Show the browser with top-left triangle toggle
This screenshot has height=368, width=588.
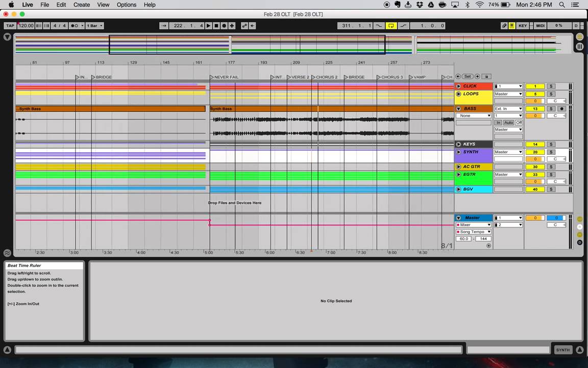pyautogui.click(x=7, y=37)
